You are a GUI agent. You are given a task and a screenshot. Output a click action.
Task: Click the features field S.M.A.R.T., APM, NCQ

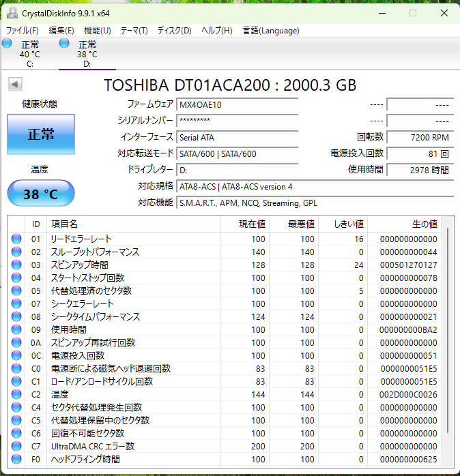point(315,203)
